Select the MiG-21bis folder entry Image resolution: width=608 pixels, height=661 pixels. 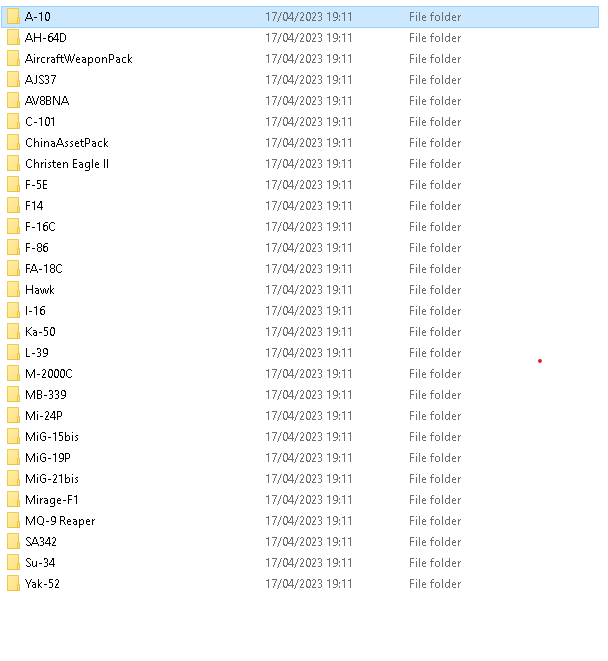300,478
